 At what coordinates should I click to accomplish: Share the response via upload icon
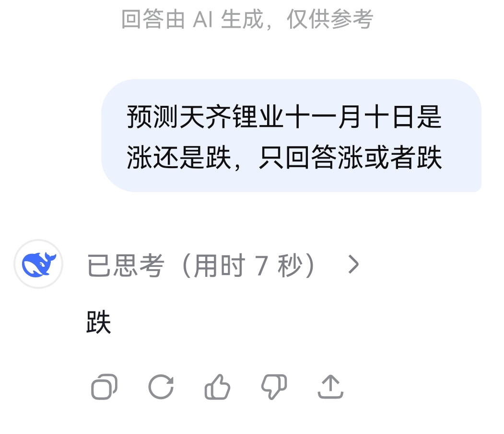(330, 387)
